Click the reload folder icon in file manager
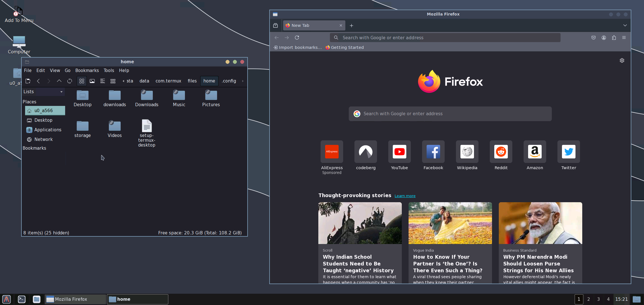Image resolution: width=644 pixels, height=305 pixels. click(x=70, y=81)
